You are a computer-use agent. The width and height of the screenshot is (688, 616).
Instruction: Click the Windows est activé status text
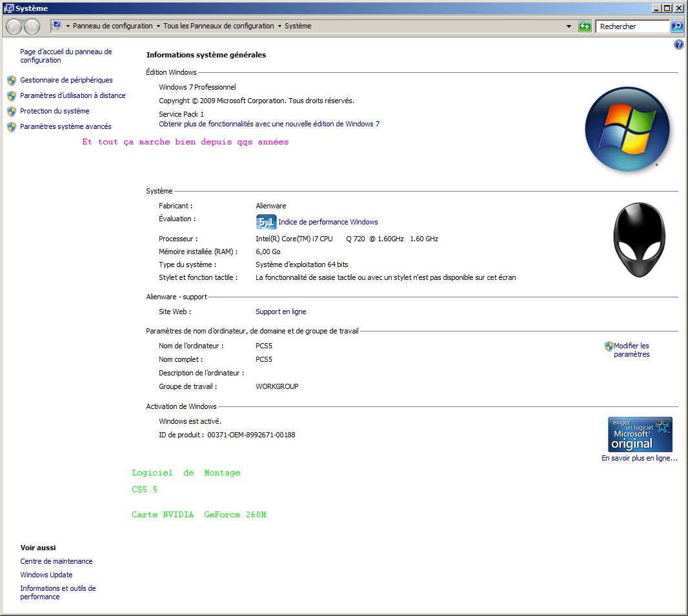coord(190,421)
